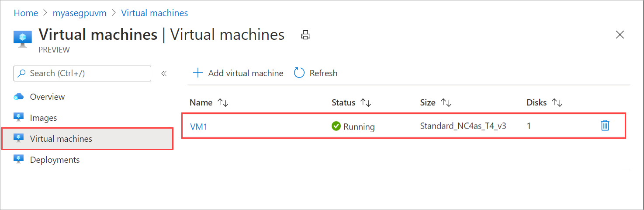The image size is (644, 210).
Task: Sort the table by Status column
Action: (365, 103)
